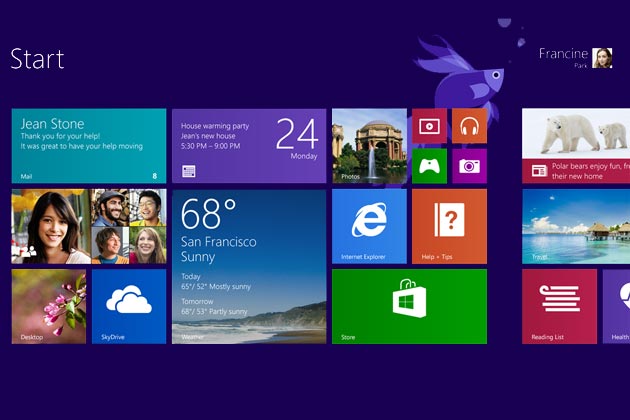Click the large woman's photo in People tile
The height and width of the screenshot is (420, 630).
click(51, 226)
